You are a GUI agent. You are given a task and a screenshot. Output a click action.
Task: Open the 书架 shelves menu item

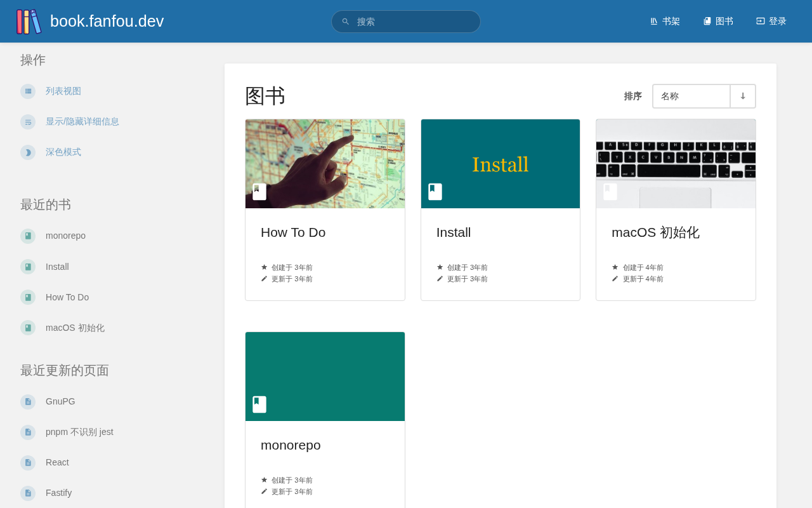pos(665,22)
